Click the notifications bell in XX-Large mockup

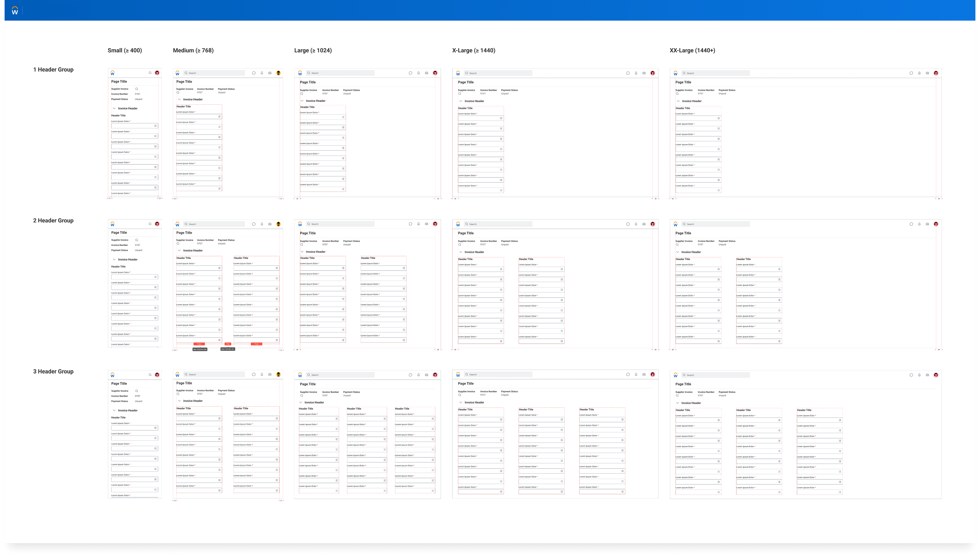coord(919,73)
